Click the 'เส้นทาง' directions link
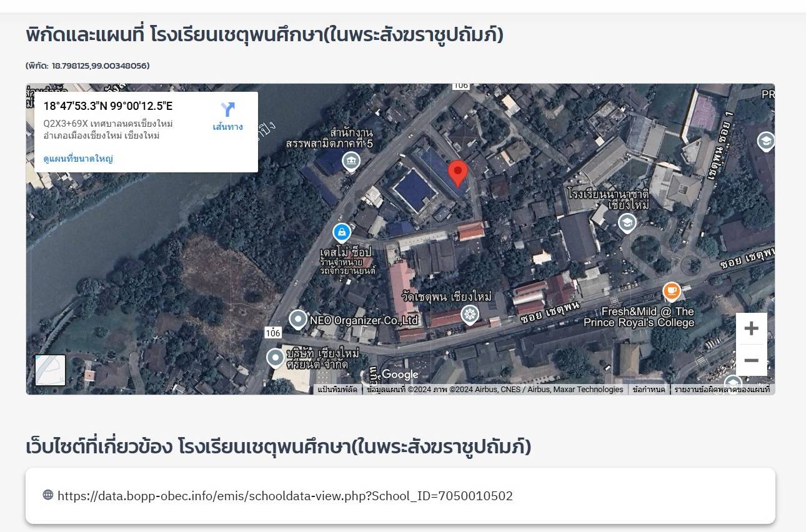 click(x=227, y=127)
